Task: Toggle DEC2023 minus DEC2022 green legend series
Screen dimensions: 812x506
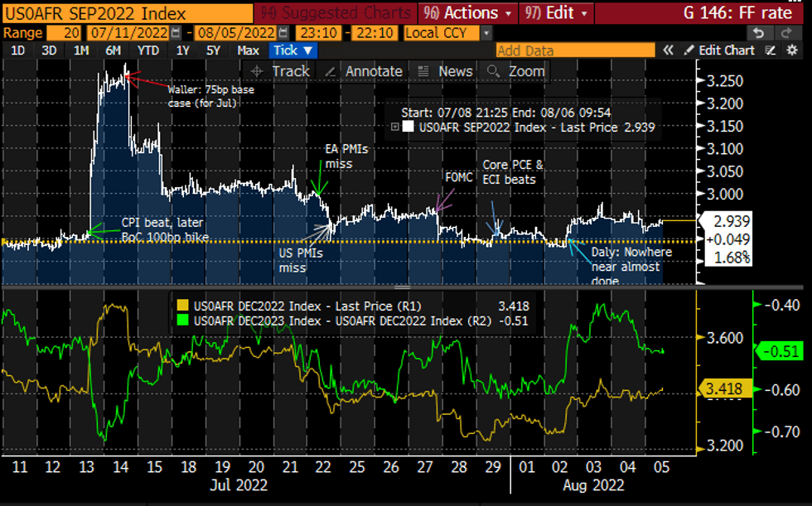Action: (182, 320)
